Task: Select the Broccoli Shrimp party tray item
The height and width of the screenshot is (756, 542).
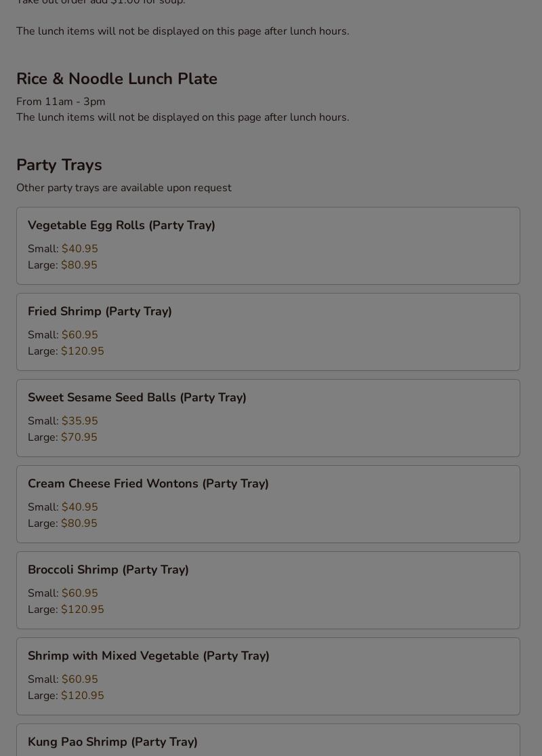Action: click(x=108, y=570)
